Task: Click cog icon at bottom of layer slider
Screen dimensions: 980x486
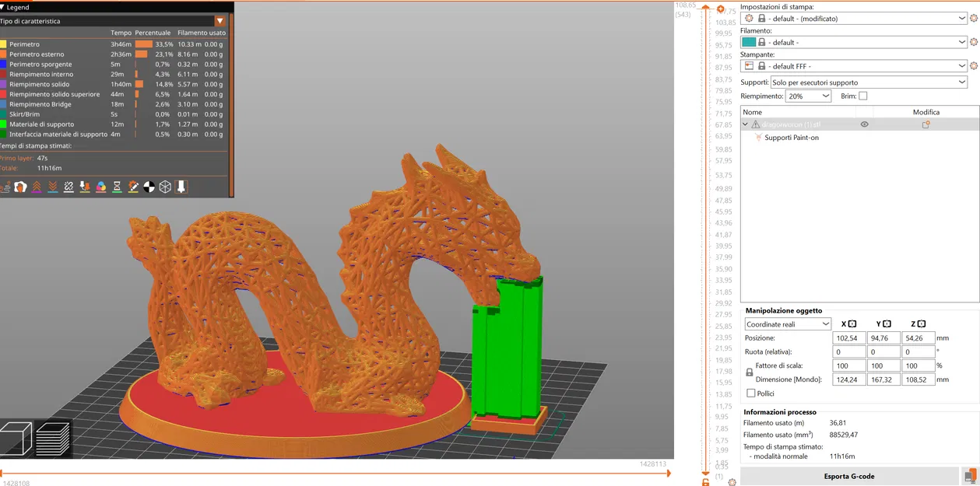Action: [x=732, y=482]
